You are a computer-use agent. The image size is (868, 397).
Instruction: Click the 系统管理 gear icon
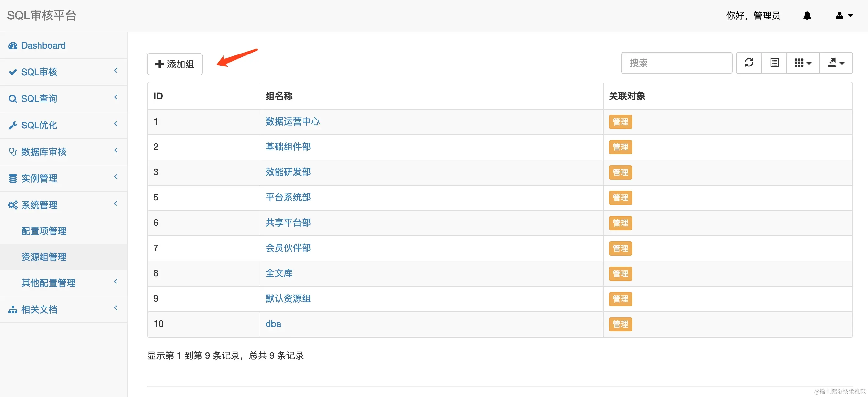(x=12, y=205)
